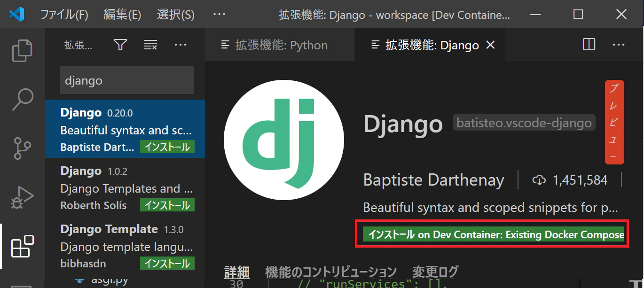Image resolution: width=644 pixels, height=288 pixels.
Task: Open extensions sidebar more actions menu
Action: 181,45
